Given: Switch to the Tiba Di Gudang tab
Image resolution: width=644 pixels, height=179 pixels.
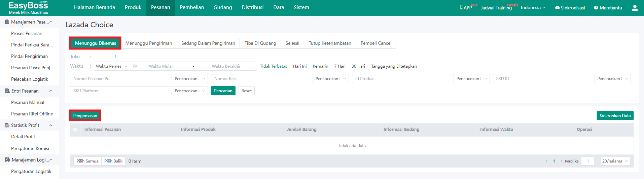Looking at the screenshot, I should point(260,43).
